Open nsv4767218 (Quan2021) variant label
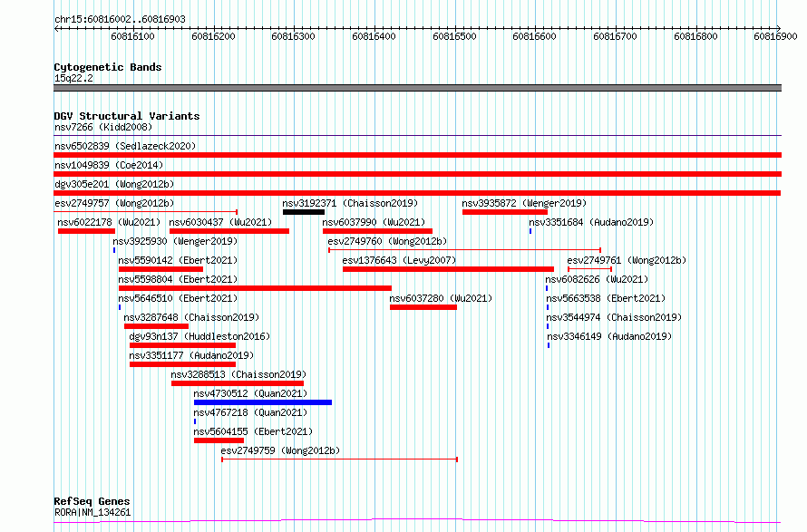Image resolution: width=807 pixels, height=532 pixels. [x=250, y=412]
